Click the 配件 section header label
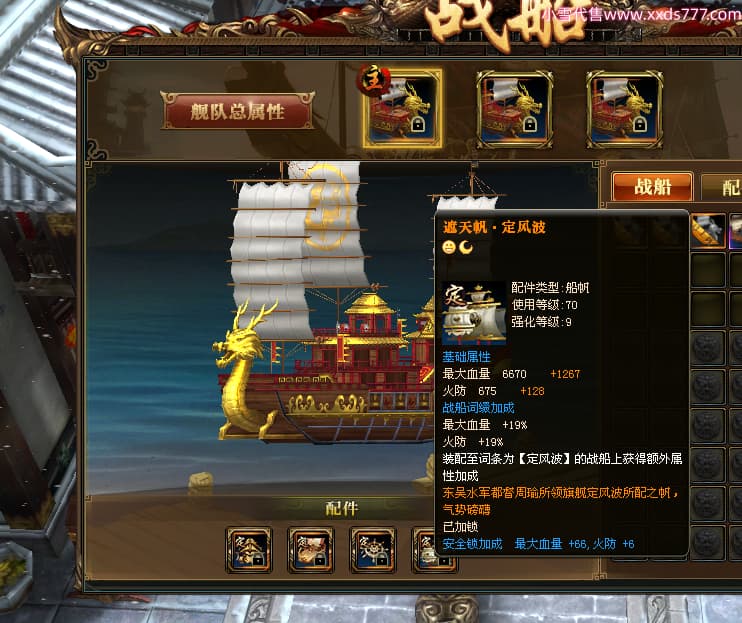The image size is (742, 623). click(342, 509)
